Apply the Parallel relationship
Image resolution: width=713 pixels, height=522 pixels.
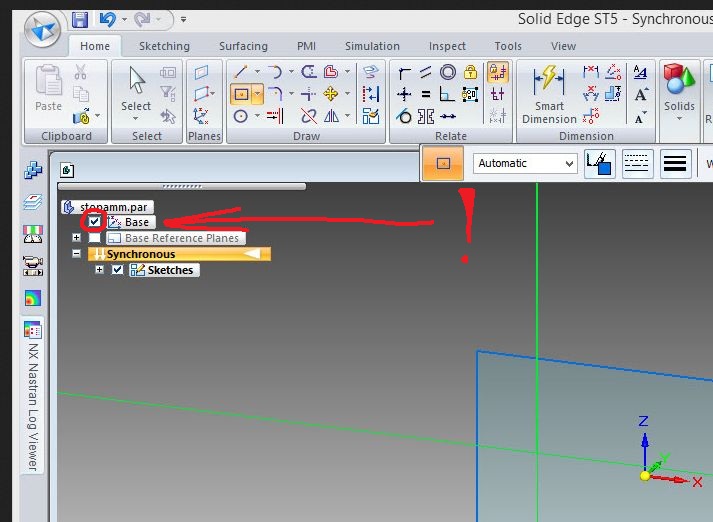(x=426, y=72)
